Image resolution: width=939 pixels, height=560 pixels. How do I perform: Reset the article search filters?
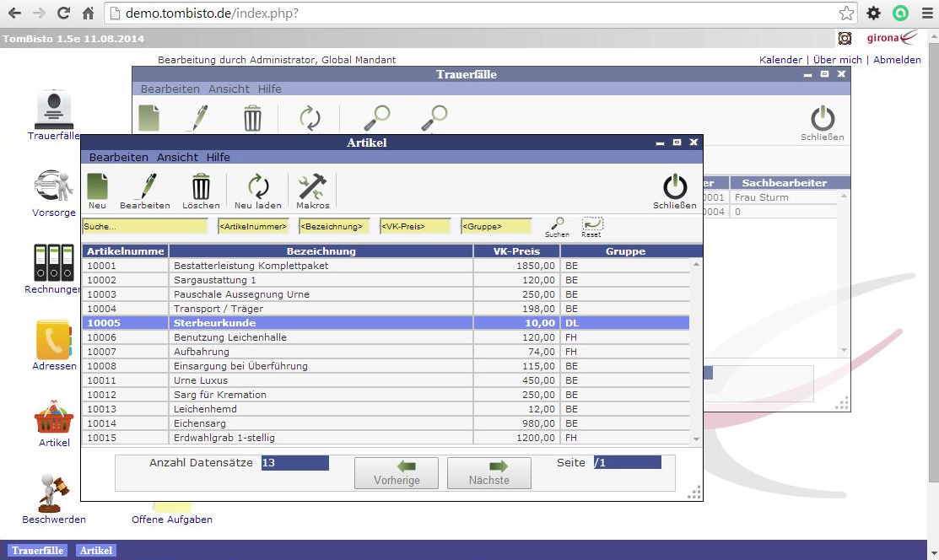pyautogui.click(x=591, y=225)
